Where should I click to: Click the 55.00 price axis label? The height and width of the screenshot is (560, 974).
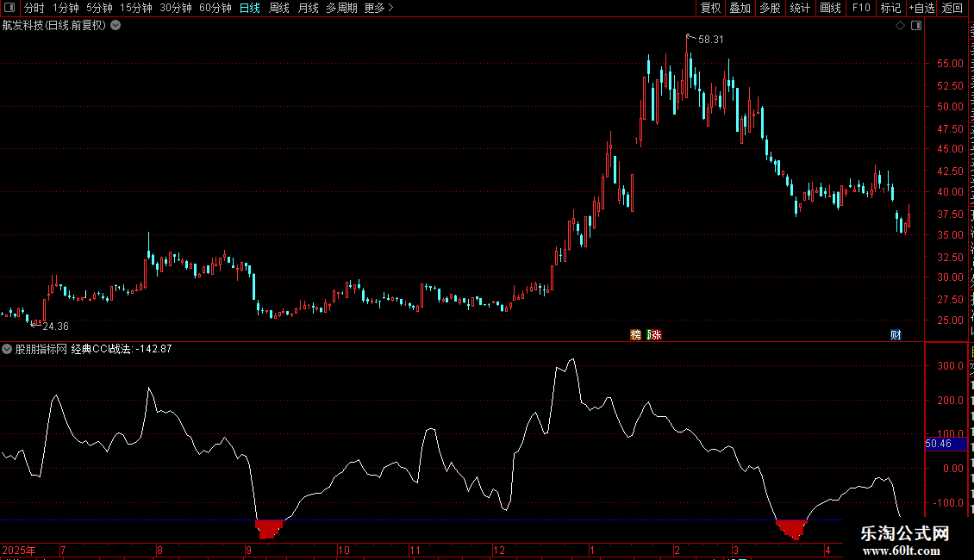tap(950, 64)
